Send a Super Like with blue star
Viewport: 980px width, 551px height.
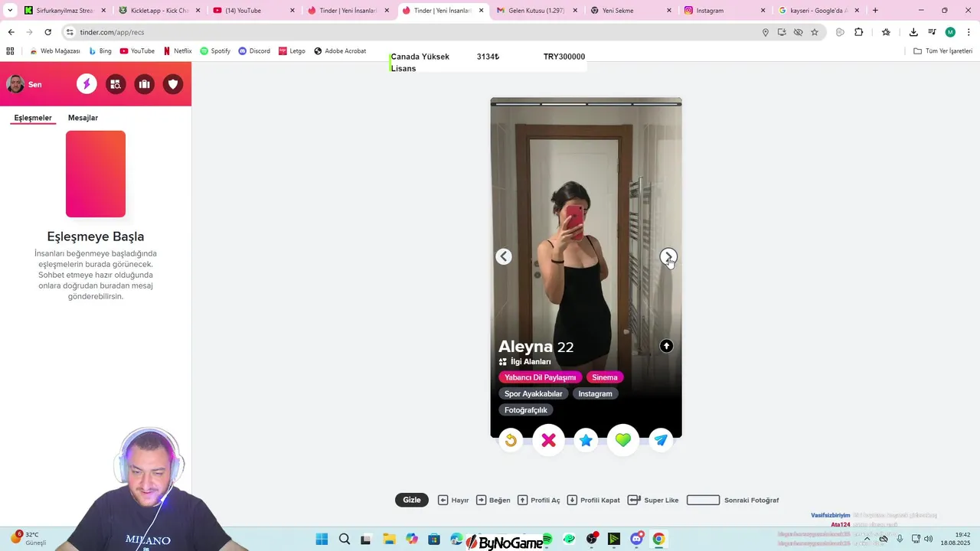tap(586, 440)
